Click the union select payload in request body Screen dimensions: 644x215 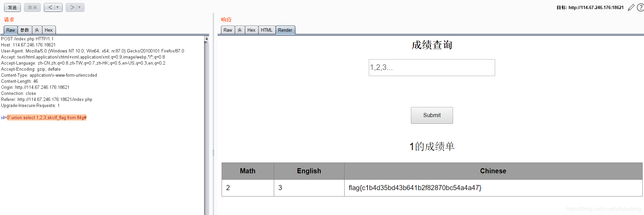coord(46,117)
